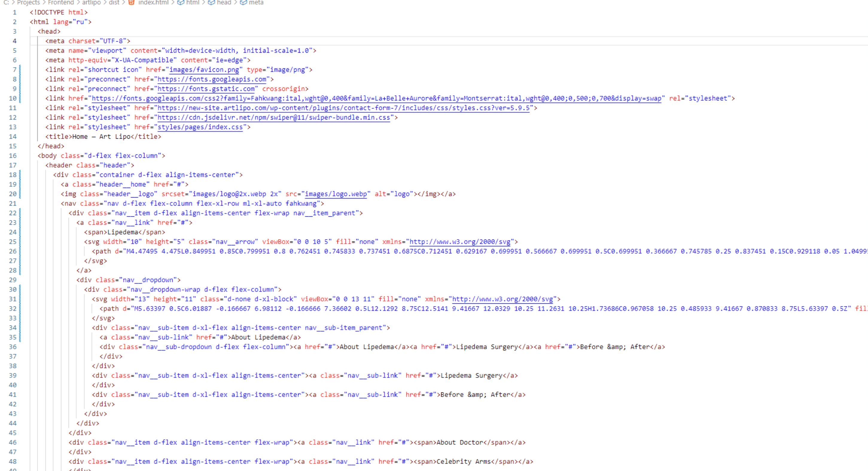Follow the fonts.googleapis.com preconnect link
The image size is (868, 471).
[x=211, y=79]
